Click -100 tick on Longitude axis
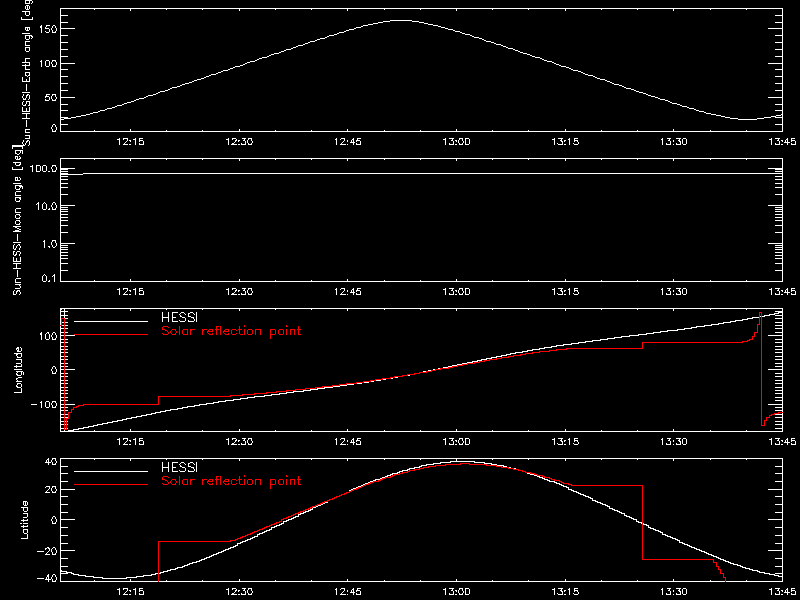This screenshot has height=600, width=800. point(43,404)
